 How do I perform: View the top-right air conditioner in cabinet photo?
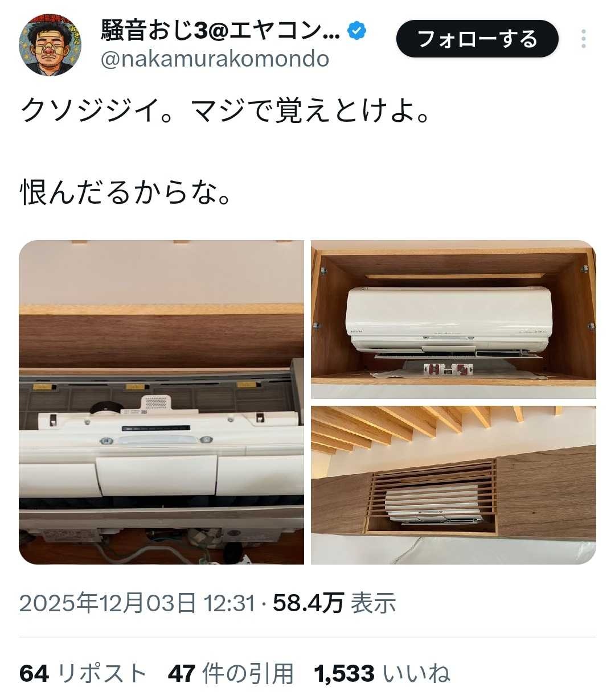pos(453,319)
